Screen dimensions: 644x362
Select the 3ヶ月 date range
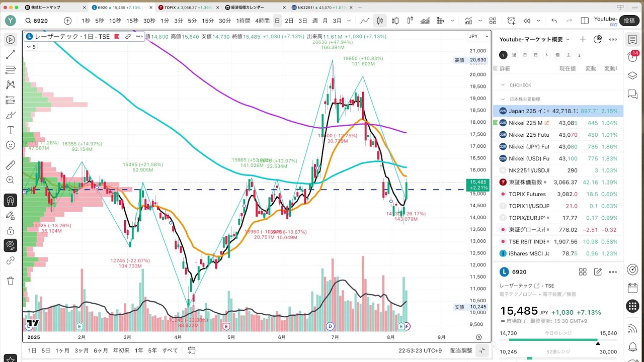82,350
